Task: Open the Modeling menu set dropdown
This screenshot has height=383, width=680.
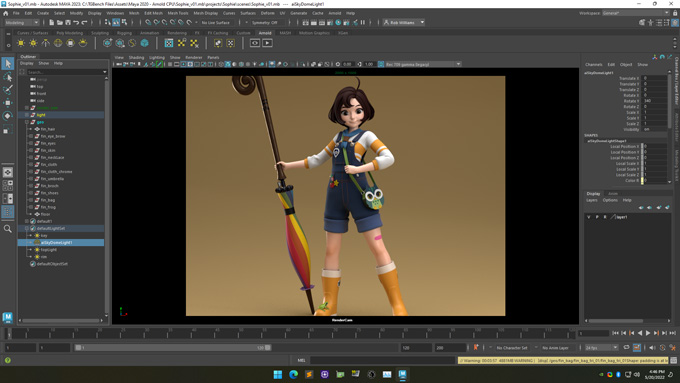Action: point(22,23)
